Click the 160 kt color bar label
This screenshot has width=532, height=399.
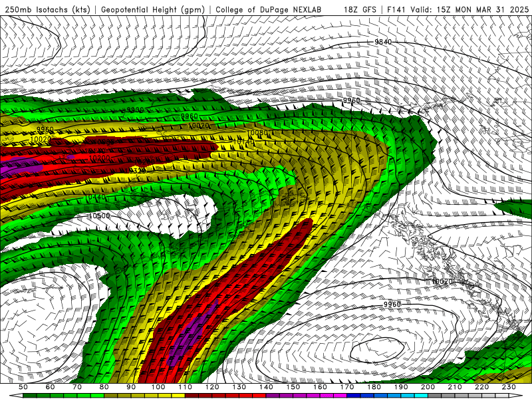[321, 387]
